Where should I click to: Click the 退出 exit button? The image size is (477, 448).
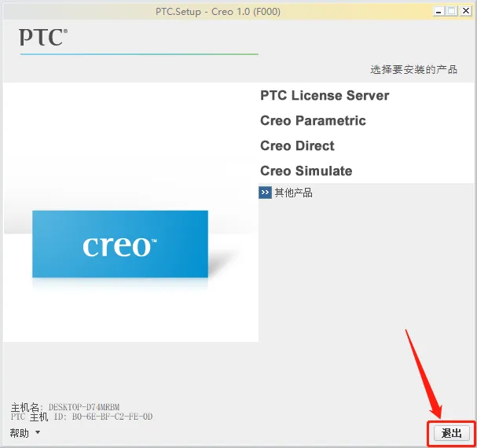pos(451,433)
